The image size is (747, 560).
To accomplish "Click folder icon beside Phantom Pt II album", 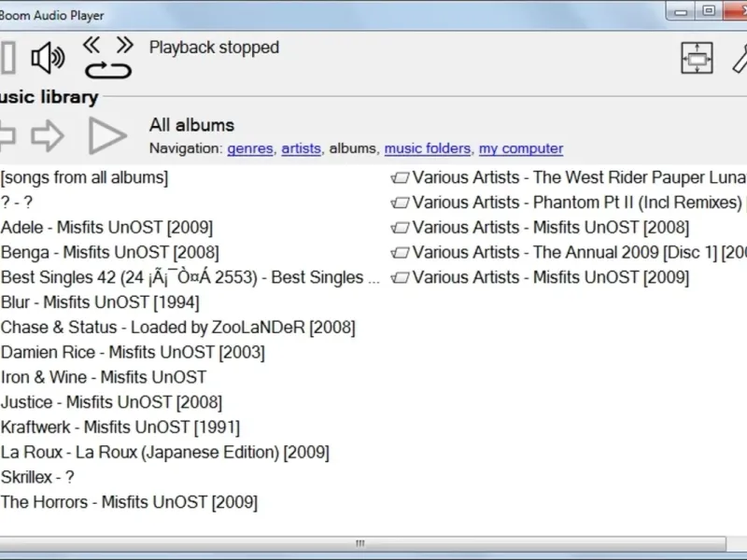I will 400,203.
